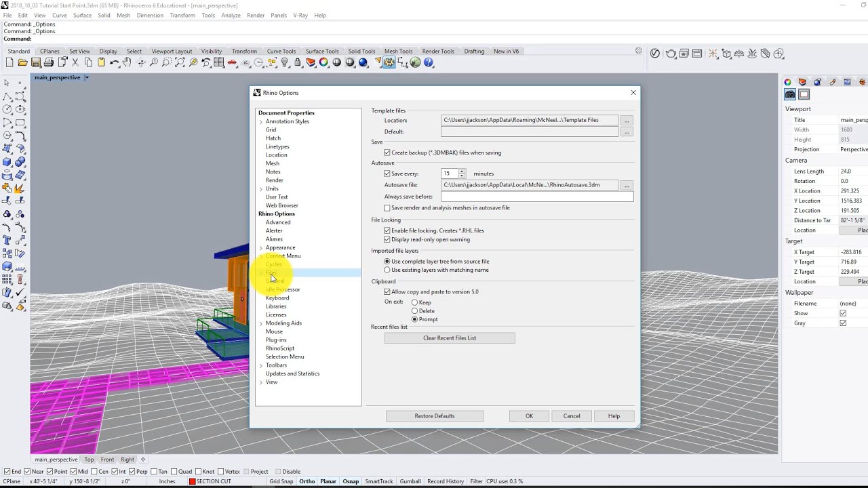The height and width of the screenshot is (488, 868).
Task: Expand the Units tree node
Action: (261, 188)
